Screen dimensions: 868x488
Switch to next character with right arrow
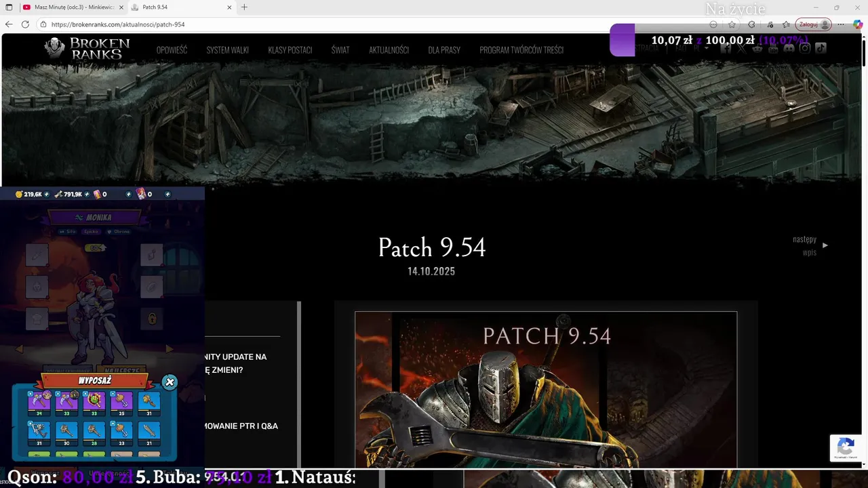(x=170, y=349)
